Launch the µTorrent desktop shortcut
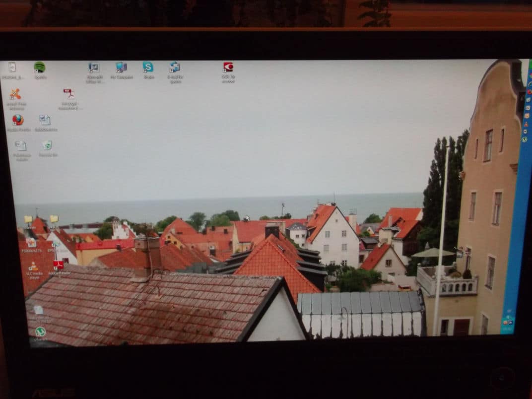 pyautogui.click(x=40, y=332)
